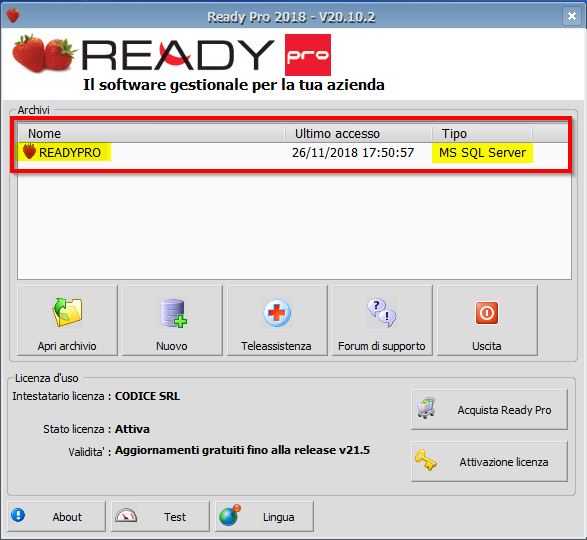Click the Tipo column header
Image resolution: width=587 pixels, height=540 pixels.
pos(482,134)
